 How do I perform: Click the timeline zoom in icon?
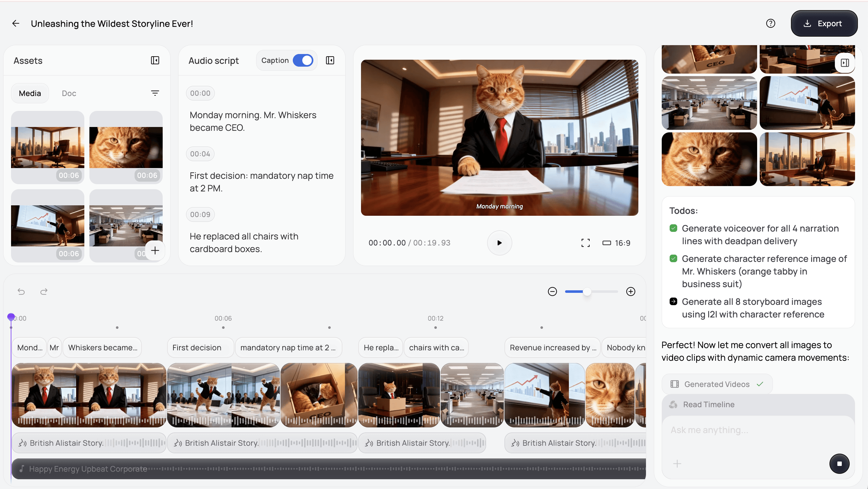[630, 291]
